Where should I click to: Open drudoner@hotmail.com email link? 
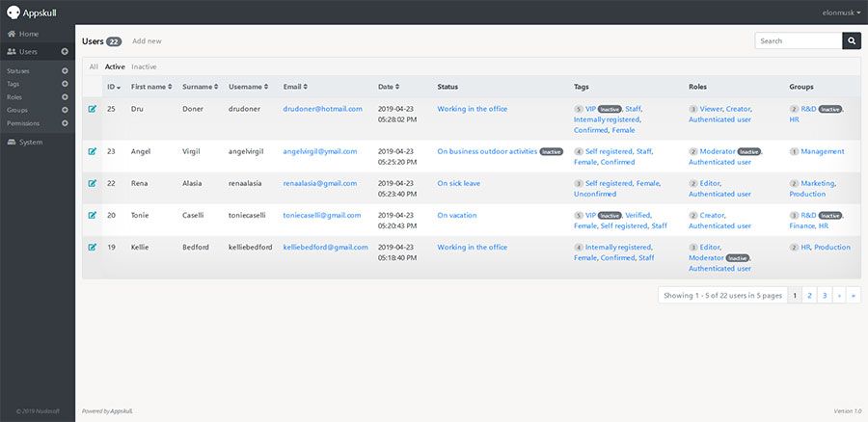[323, 109]
